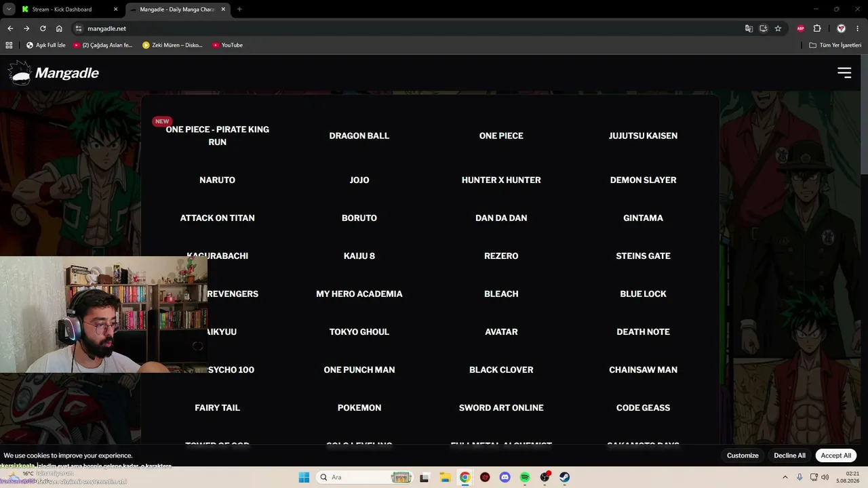Open the Avatar game
The width and height of the screenshot is (868, 488).
click(x=501, y=332)
